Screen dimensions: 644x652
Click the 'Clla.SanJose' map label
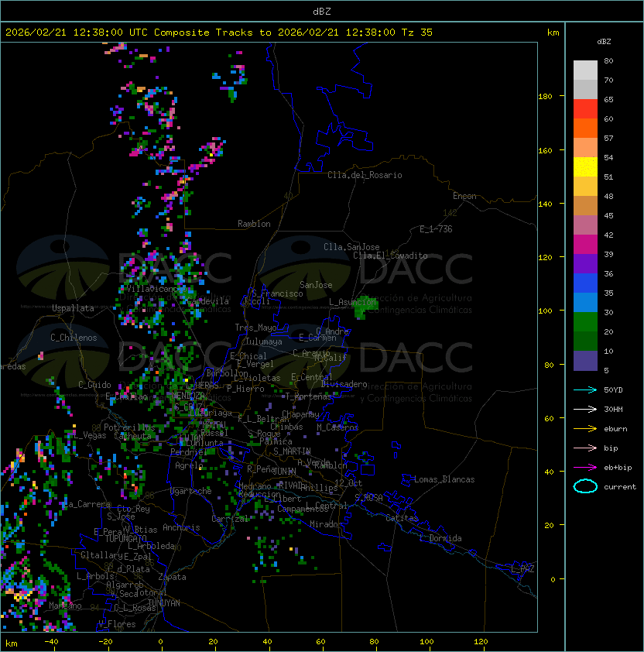351,247
